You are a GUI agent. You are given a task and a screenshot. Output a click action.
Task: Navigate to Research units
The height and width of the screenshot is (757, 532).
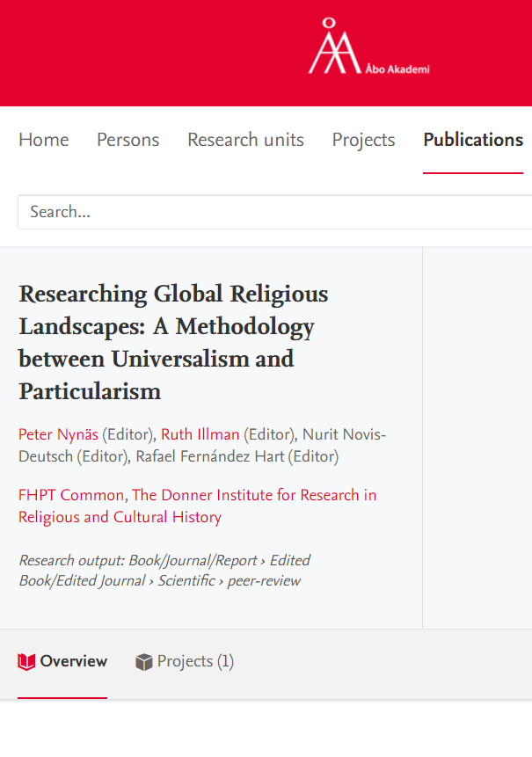pyautogui.click(x=245, y=140)
